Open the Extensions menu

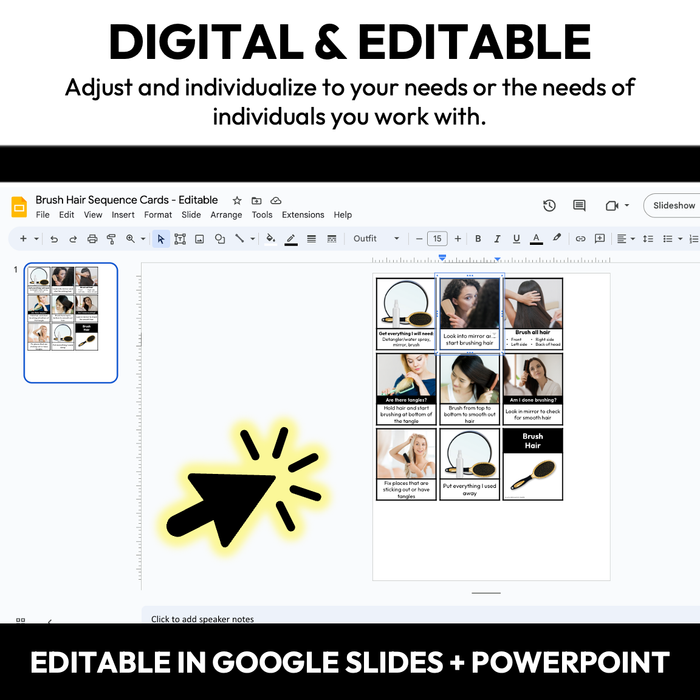[302, 215]
